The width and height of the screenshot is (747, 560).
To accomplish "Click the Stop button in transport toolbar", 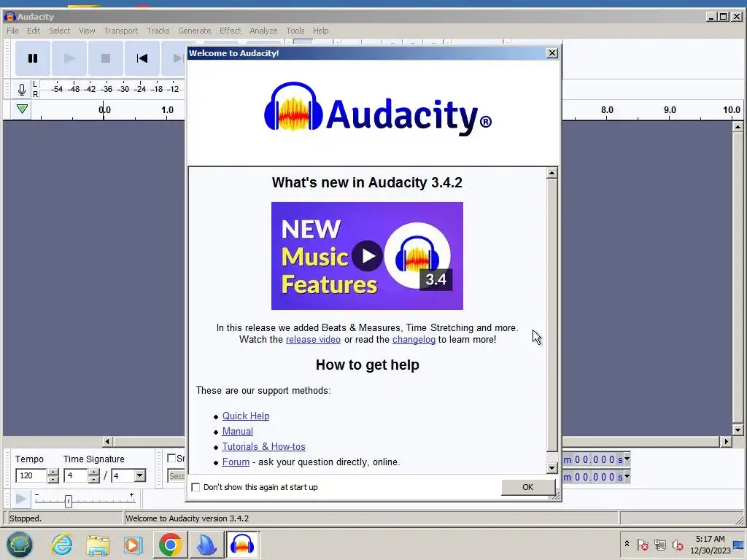I will (106, 58).
